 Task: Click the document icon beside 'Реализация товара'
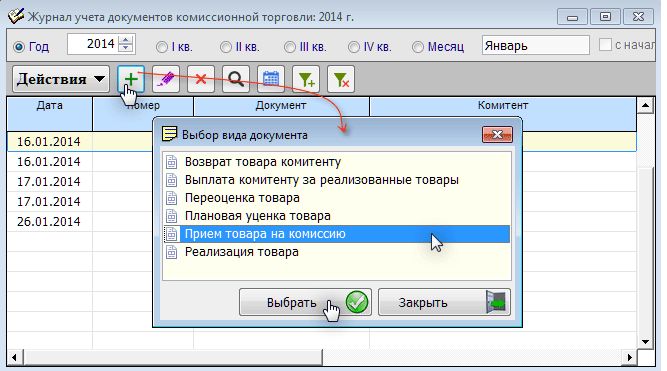click(171, 252)
